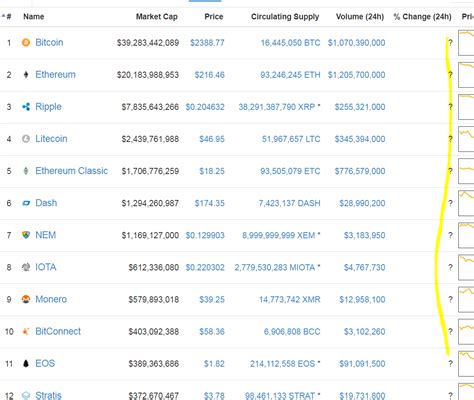The image size is (474, 400).
Task: Click Dash row % change question mark
Action: [450, 203]
